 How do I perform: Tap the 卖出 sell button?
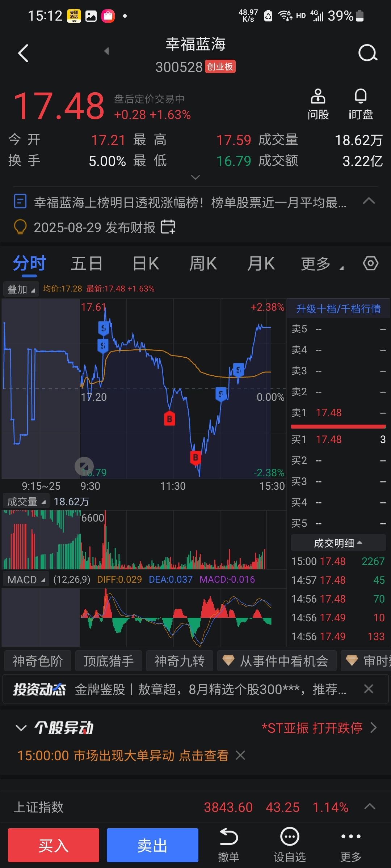152,845
